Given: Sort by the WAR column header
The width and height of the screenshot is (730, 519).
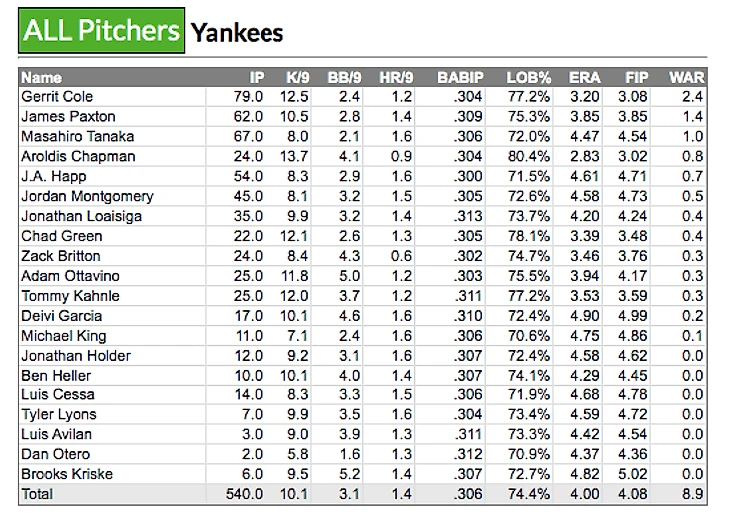Looking at the screenshot, I should click(x=686, y=77).
